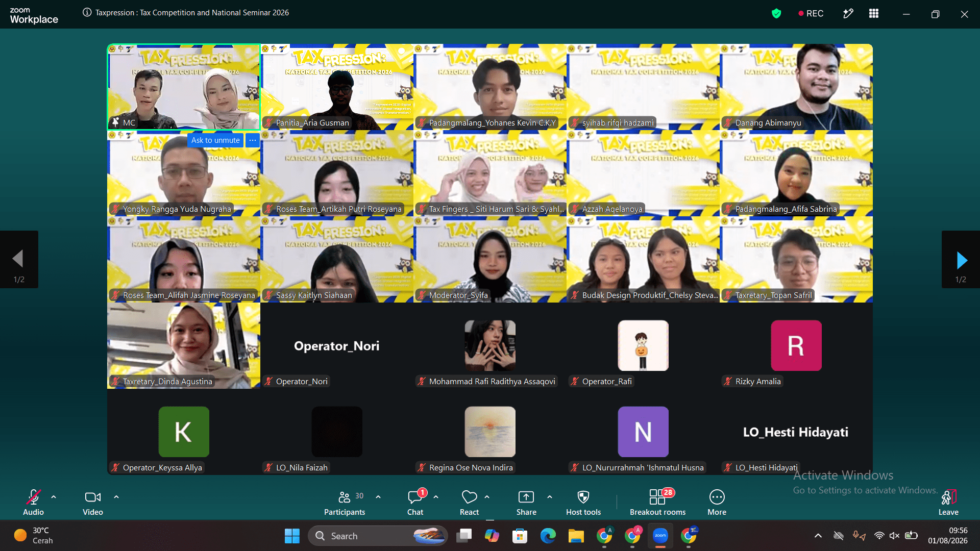The image size is (980, 551).
Task: Open the More options menu
Action: (717, 502)
